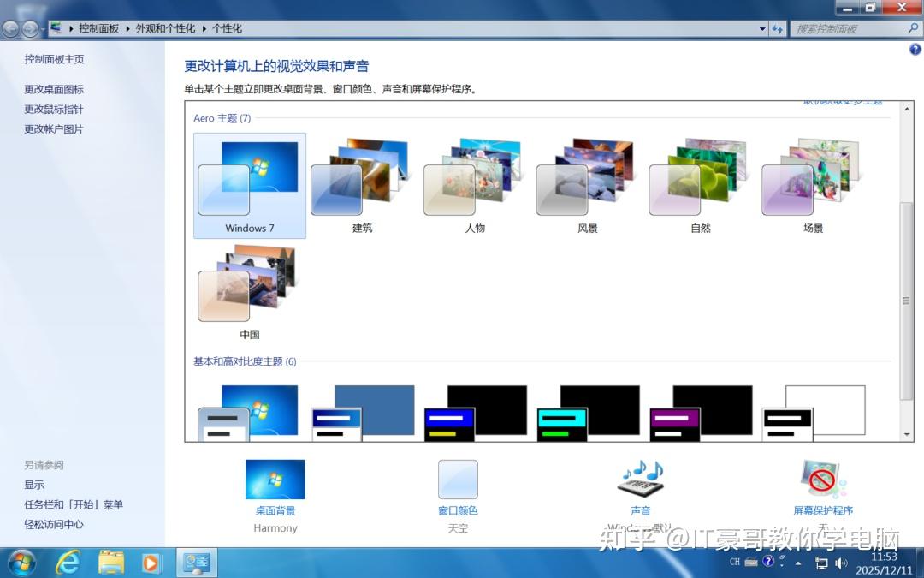Click the keyboard icon in language bar
Image resolution: width=924 pixels, height=578 pixels.
[751, 562]
